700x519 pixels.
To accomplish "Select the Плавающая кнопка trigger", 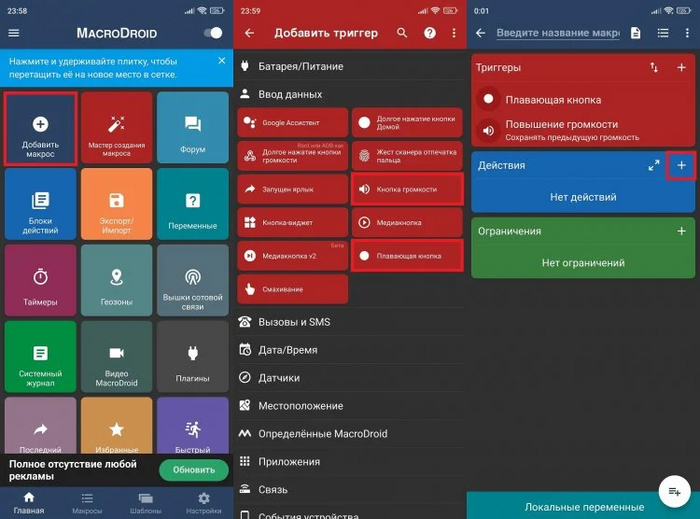I will coord(407,256).
